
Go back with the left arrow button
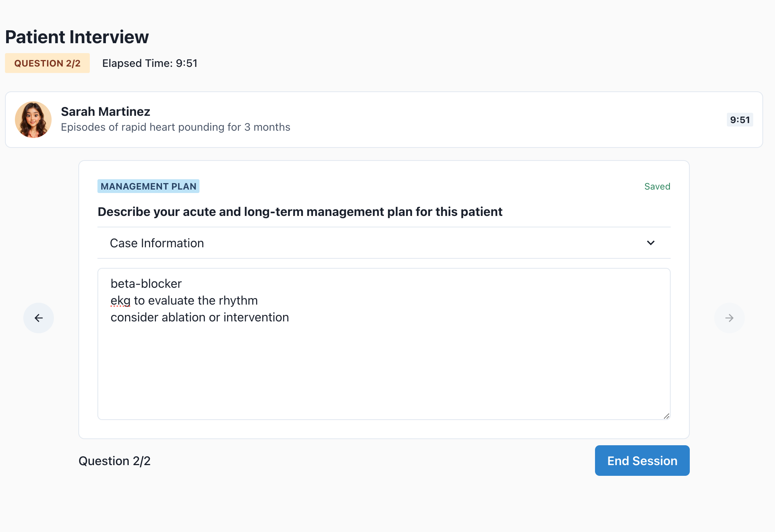pyautogui.click(x=39, y=318)
